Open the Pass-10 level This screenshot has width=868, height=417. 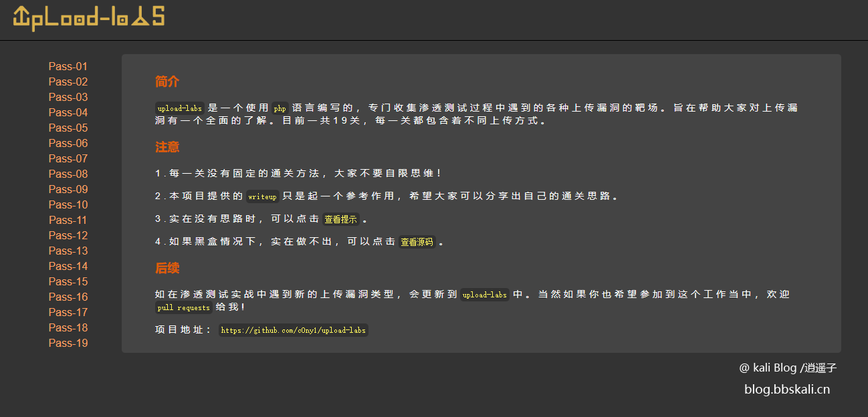tap(68, 205)
